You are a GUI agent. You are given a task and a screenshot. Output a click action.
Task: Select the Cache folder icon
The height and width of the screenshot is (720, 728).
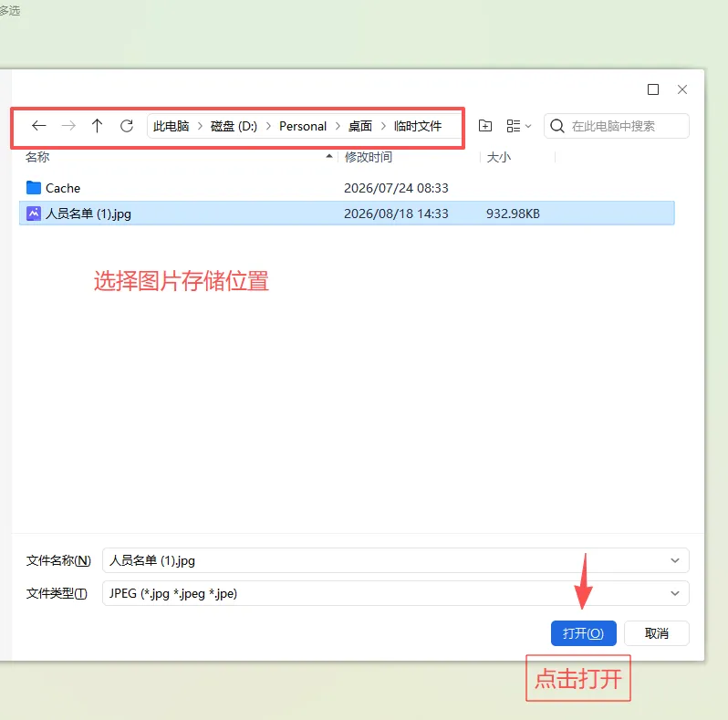pyautogui.click(x=34, y=188)
